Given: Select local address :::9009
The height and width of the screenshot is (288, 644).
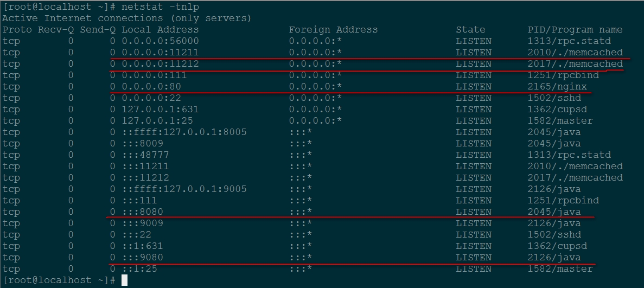Looking at the screenshot, I should [x=142, y=223].
